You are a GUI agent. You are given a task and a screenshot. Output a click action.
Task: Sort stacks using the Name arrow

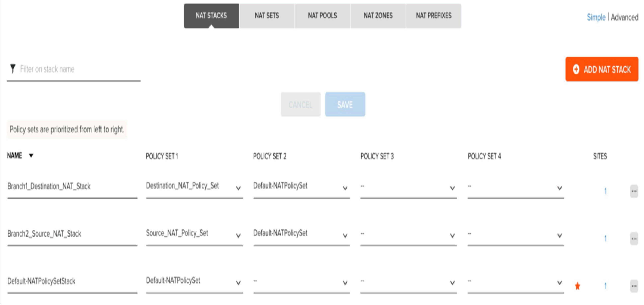(x=31, y=156)
